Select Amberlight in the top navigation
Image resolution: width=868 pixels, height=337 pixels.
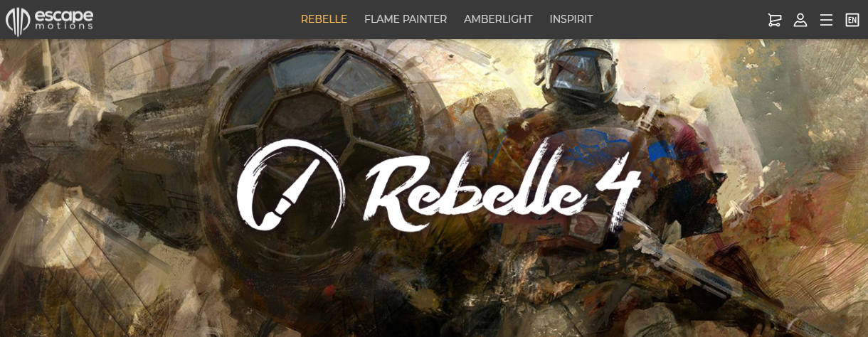(498, 19)
